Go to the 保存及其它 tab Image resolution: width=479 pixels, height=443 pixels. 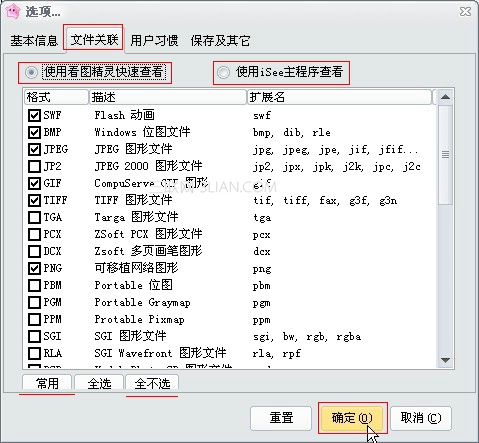(x=220, y=41)
